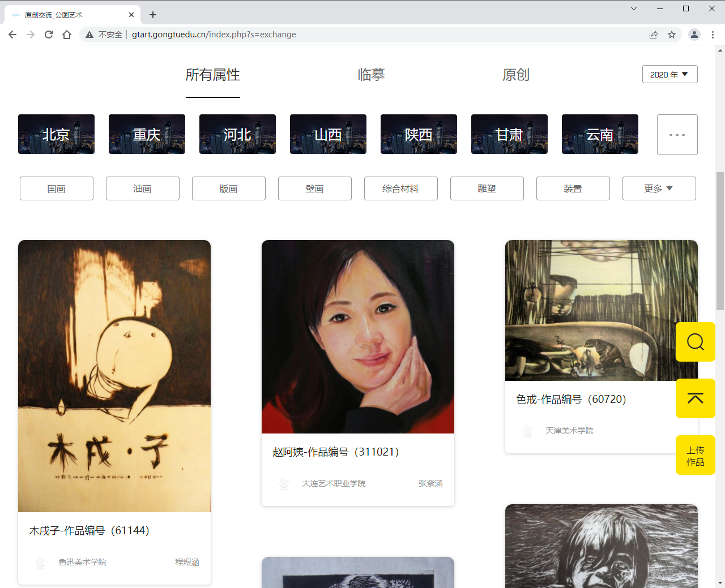Switch to the 临摹 tab
This screenshot has height=588, width=725.
(x=372, y=75)
